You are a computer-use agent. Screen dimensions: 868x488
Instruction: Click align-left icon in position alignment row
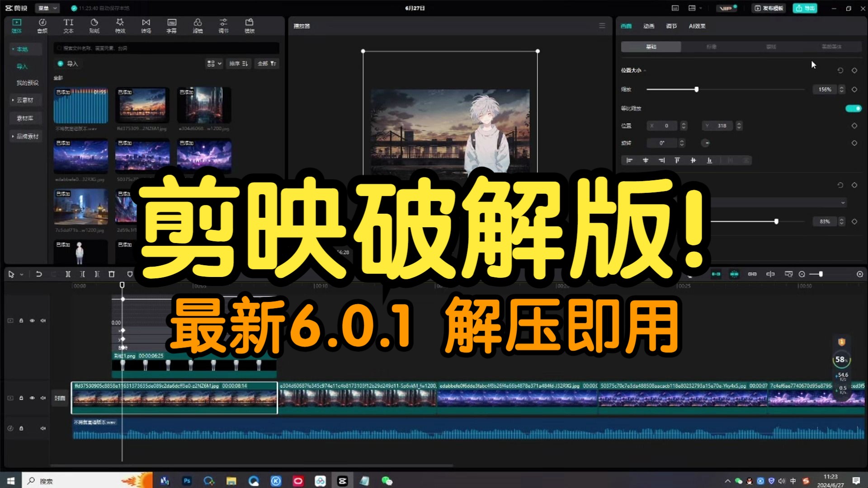[x=629, y=160]
